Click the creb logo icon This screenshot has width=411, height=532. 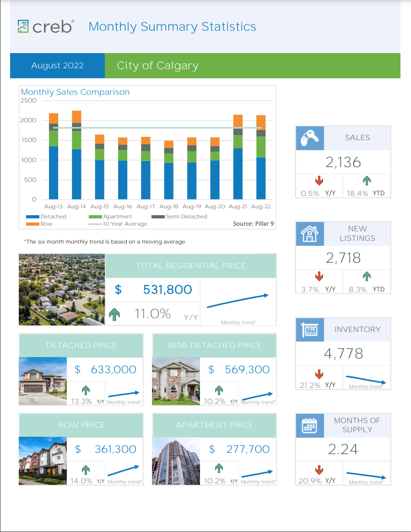click(24, 27)
